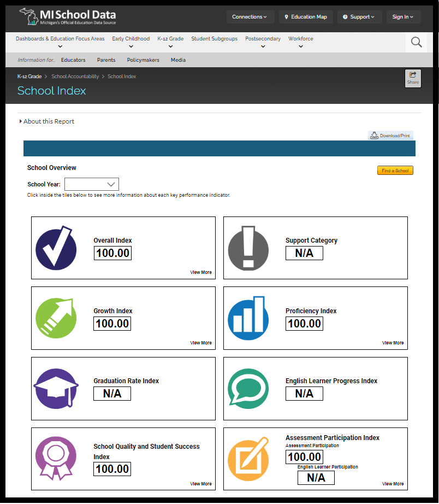Click the Overall Index checkmark icon

[x=56, y=248]
